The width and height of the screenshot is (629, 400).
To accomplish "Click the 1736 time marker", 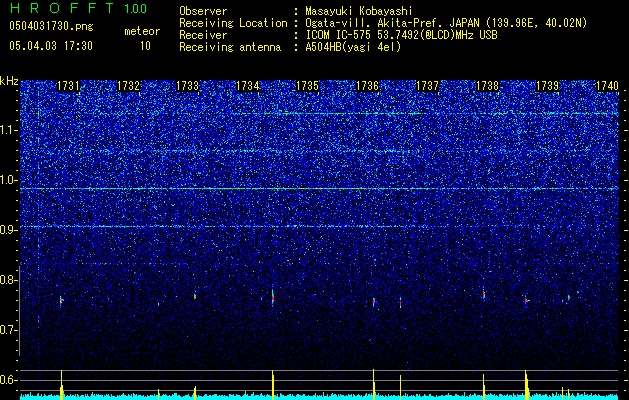I will click(367, 86).
